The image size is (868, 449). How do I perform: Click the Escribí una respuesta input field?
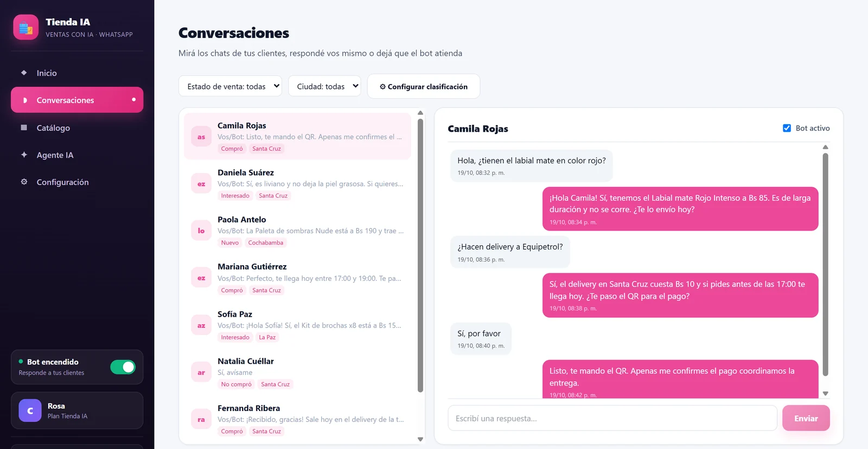[x=612, y=418]
